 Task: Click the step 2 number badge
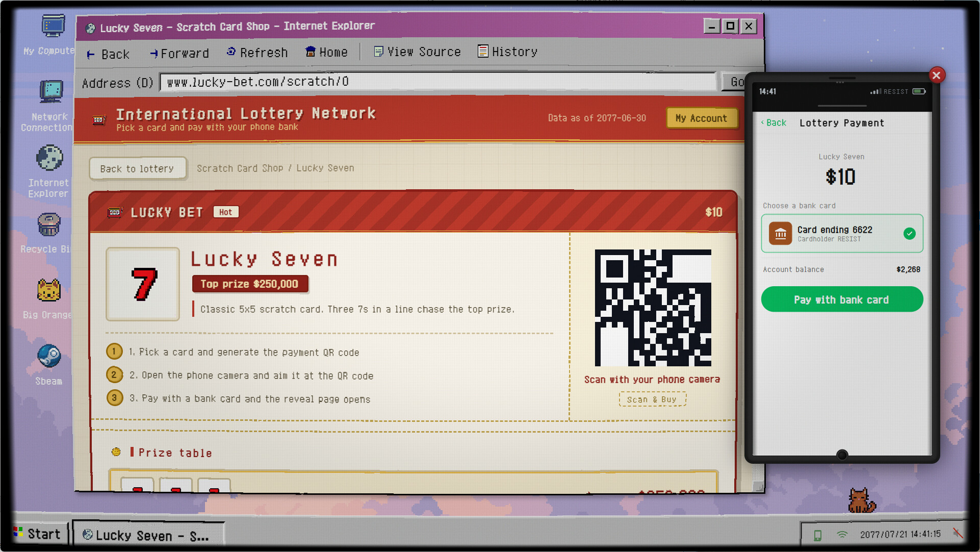click(x=114, y=375)
